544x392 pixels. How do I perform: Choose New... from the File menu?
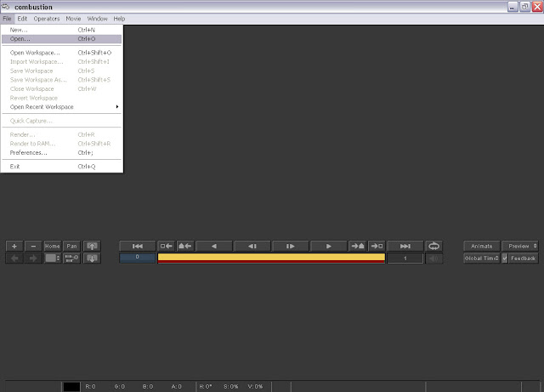(62, 30)
